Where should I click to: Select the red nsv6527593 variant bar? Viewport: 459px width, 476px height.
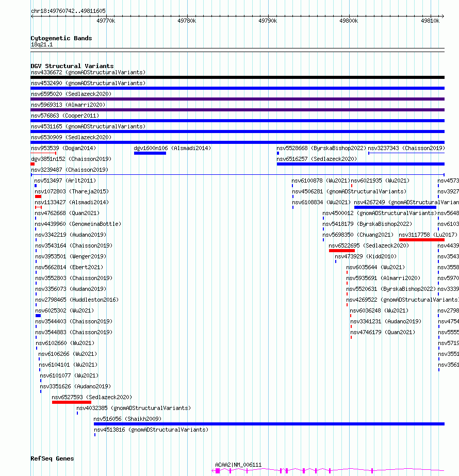72,403
